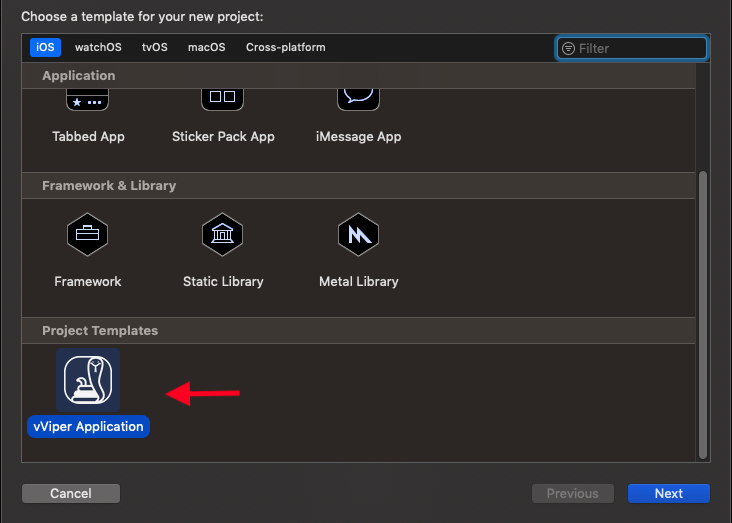Switch to the iOS tab
This screenshot has width=732, height=523.
45,47
